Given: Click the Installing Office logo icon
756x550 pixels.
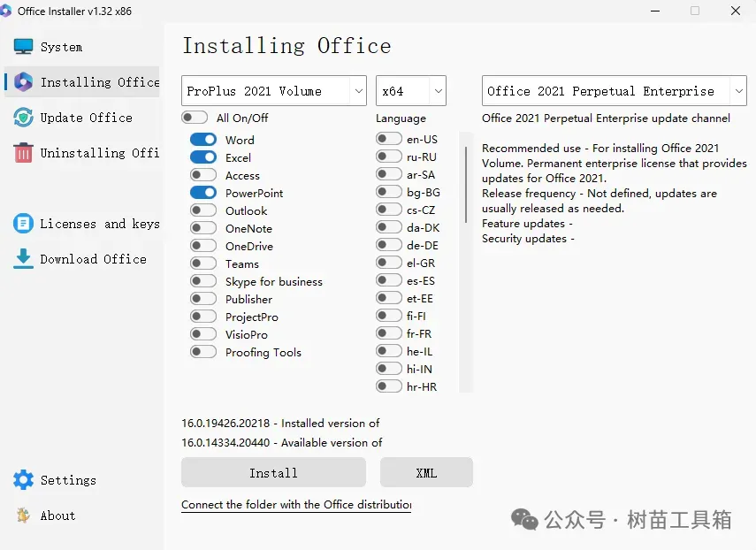Looking at the screenshot, I should pyautogui.click(x=23, y=82).
